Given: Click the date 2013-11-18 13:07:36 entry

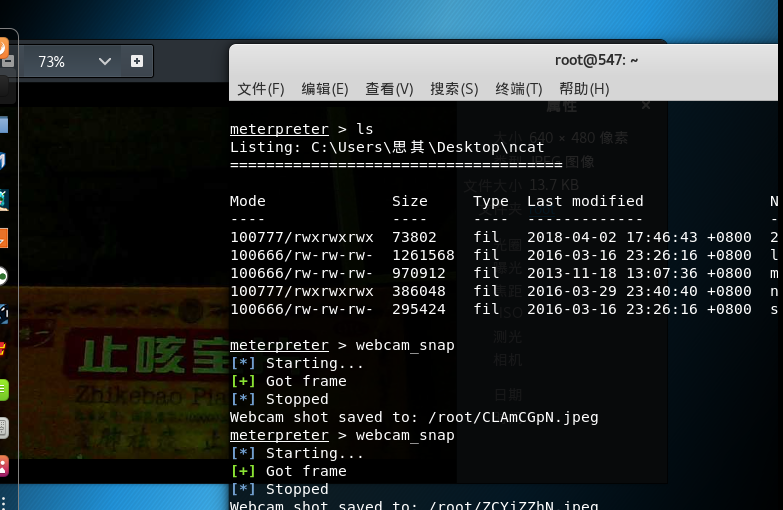Looking at the screenshot, I should (x=612, y=273).
